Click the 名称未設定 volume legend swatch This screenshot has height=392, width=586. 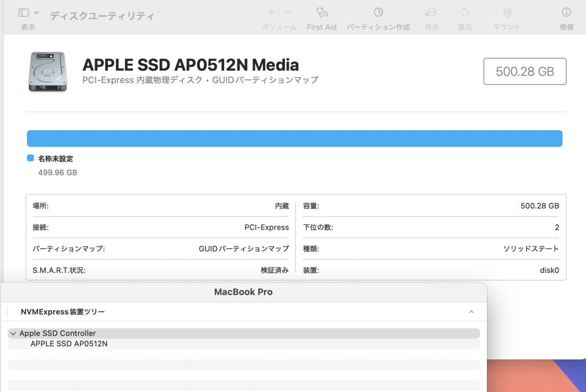click(31, 158)
